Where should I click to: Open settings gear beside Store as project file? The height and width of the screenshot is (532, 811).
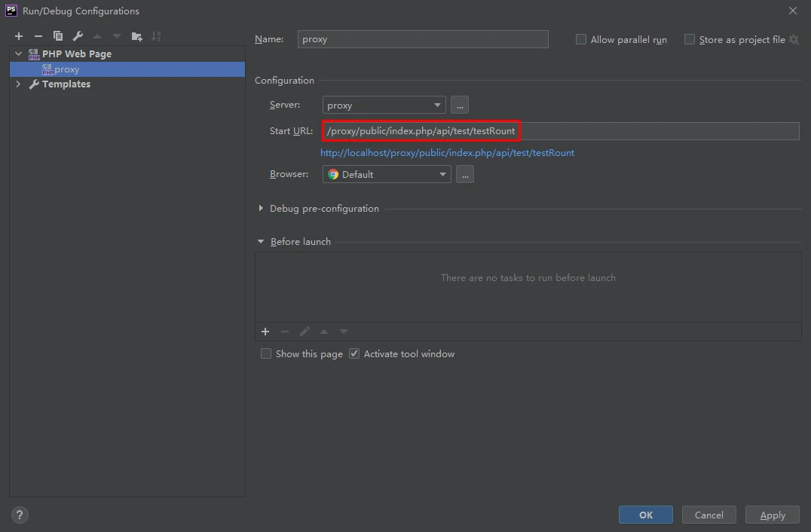pos(794,40)
